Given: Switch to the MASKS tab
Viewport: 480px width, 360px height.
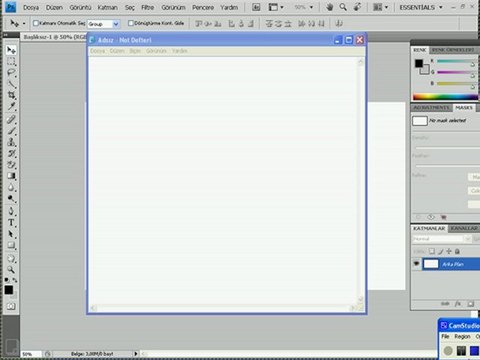Looking at the screenshot, I should (464, 108).
